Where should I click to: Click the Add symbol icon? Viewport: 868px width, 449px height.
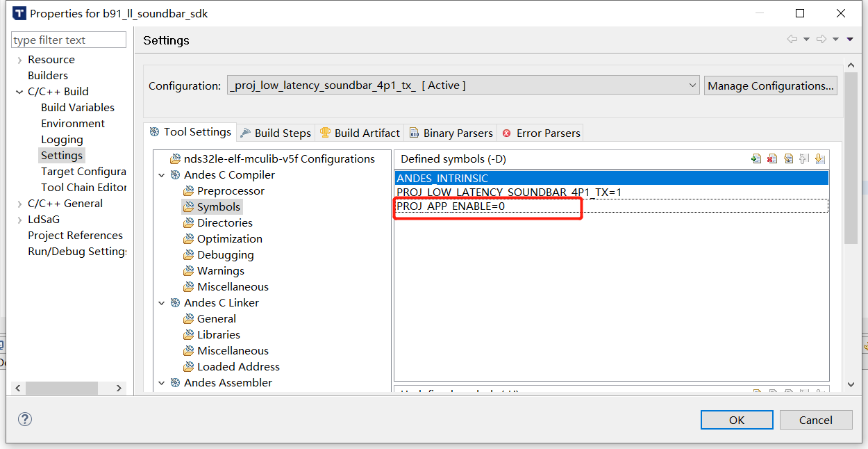tap(756, 159)
